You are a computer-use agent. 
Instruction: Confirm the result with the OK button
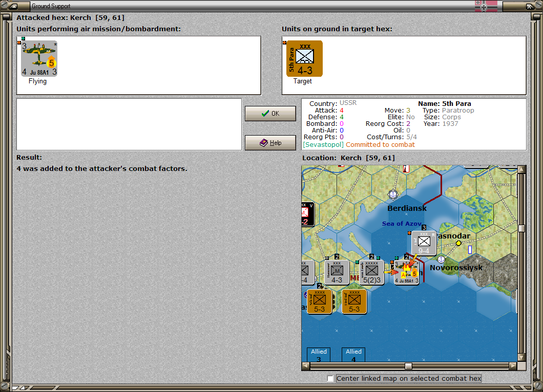pos(270,114)
